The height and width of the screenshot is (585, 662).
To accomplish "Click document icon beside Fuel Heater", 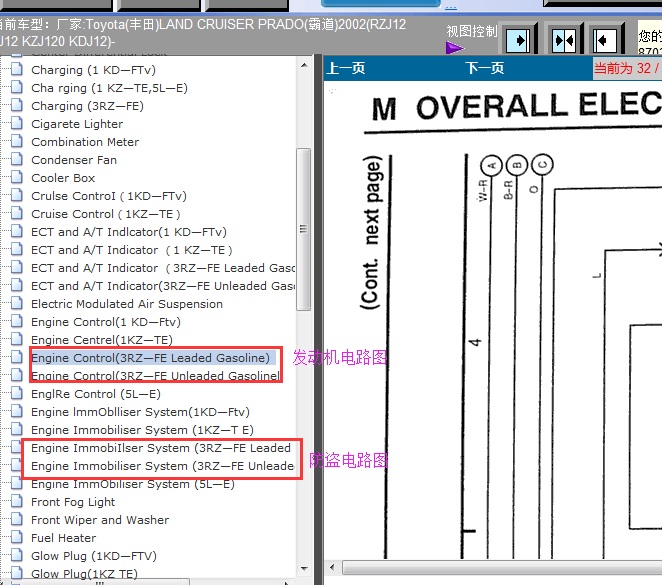I will click(17, 537).
